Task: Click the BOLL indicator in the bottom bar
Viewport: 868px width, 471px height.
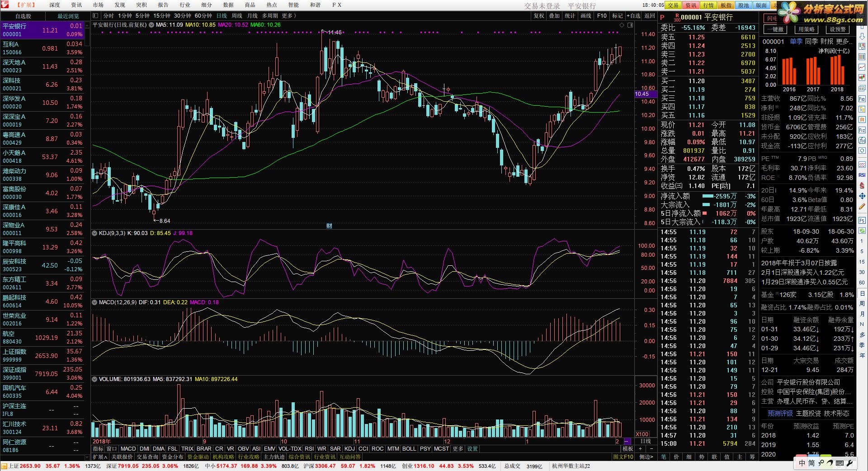Action: pos(409,449)
